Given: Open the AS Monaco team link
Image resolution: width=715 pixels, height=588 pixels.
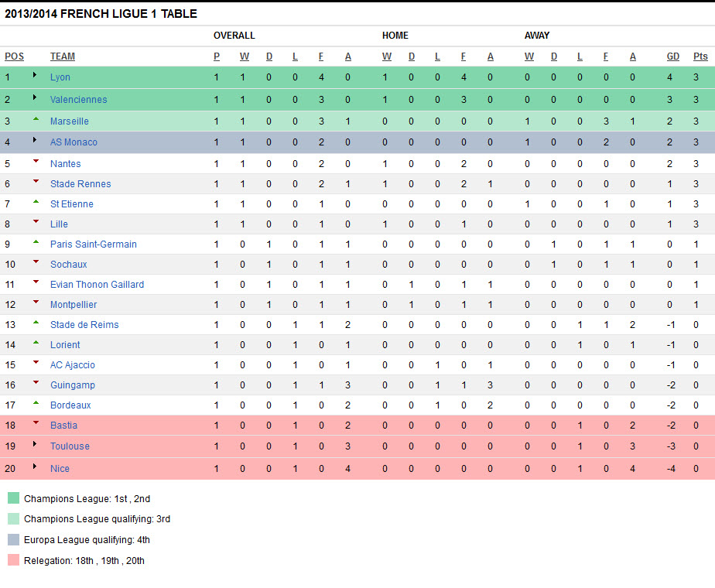Looking at the screenshot, I should click(74, 142).
